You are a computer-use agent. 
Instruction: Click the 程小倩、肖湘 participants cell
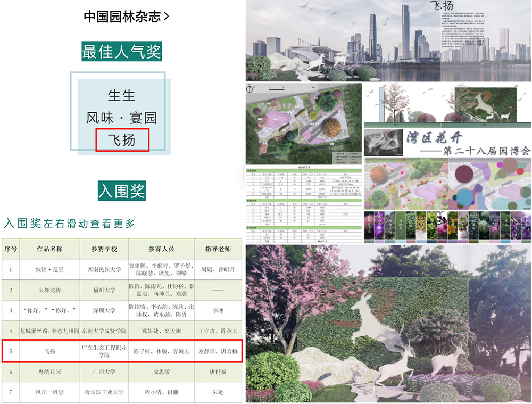click(x=162, y=392)
